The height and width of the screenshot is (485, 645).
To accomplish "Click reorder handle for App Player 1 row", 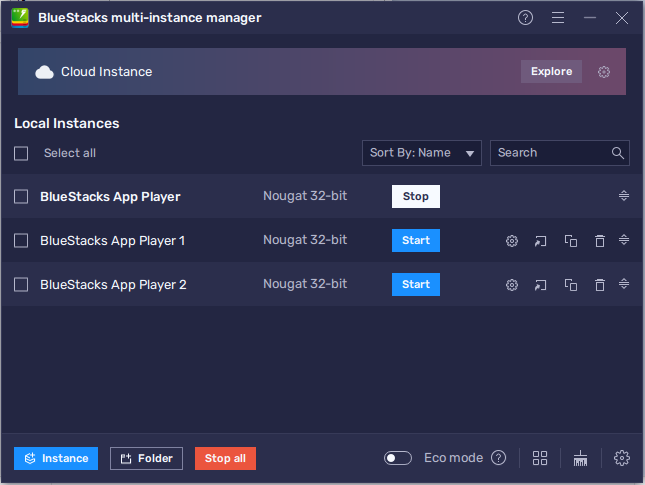I will pos(624,239).
